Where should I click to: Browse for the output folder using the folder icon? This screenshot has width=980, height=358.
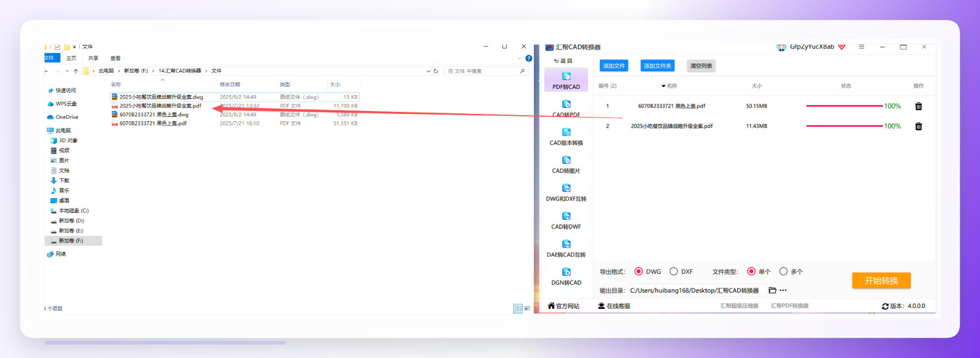[772, 290]
